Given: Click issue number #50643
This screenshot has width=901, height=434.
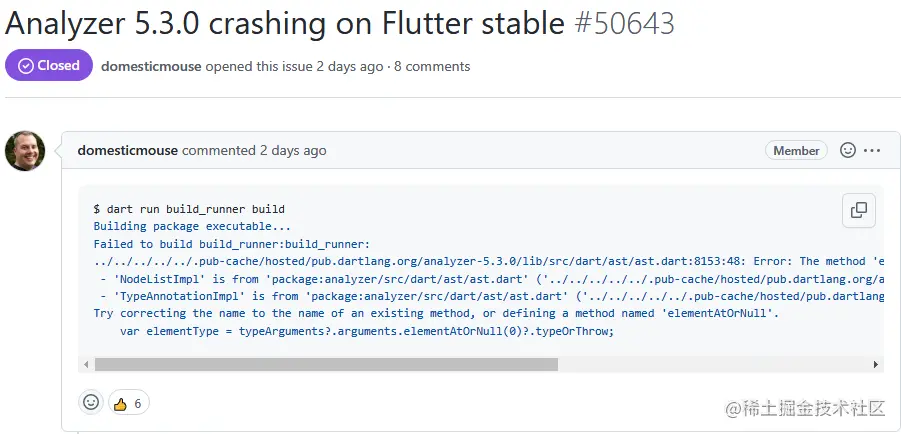Looking at the screenshot, I should [625, 22].
